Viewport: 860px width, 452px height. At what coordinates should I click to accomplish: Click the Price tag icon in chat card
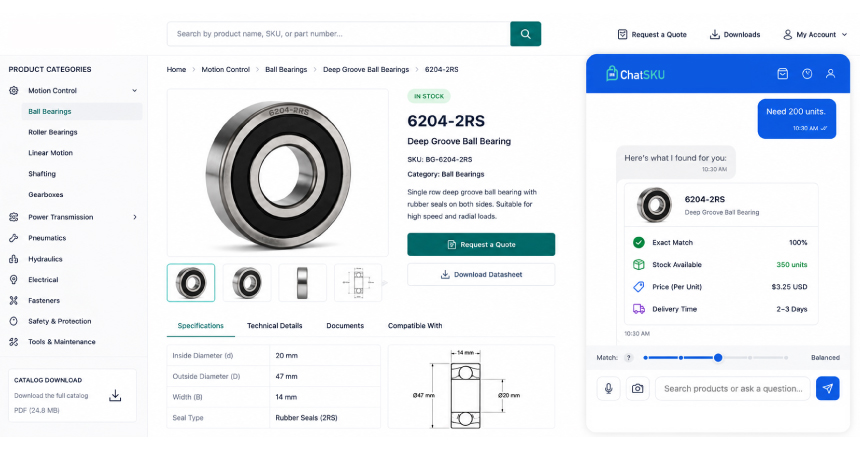coord(638,287)
